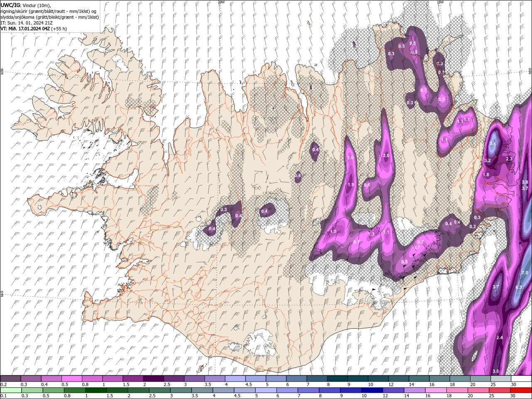
Task: Select the 'VT: Mið. 17.01.2024 04Z (+55 h)' line
Action: [x=34, y=29]
